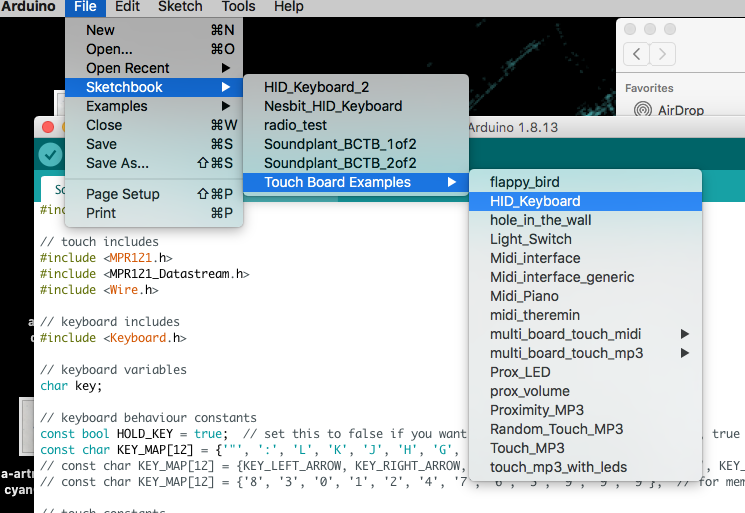Screen dimensions: 745x513
Task: Open the flappy_bird example
Action: pos(585,182)
